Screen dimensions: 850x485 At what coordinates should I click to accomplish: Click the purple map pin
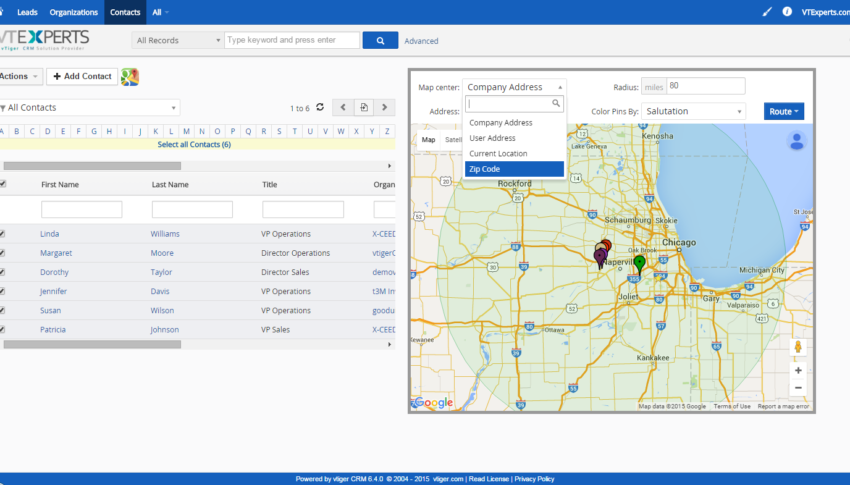click(600, 258)
